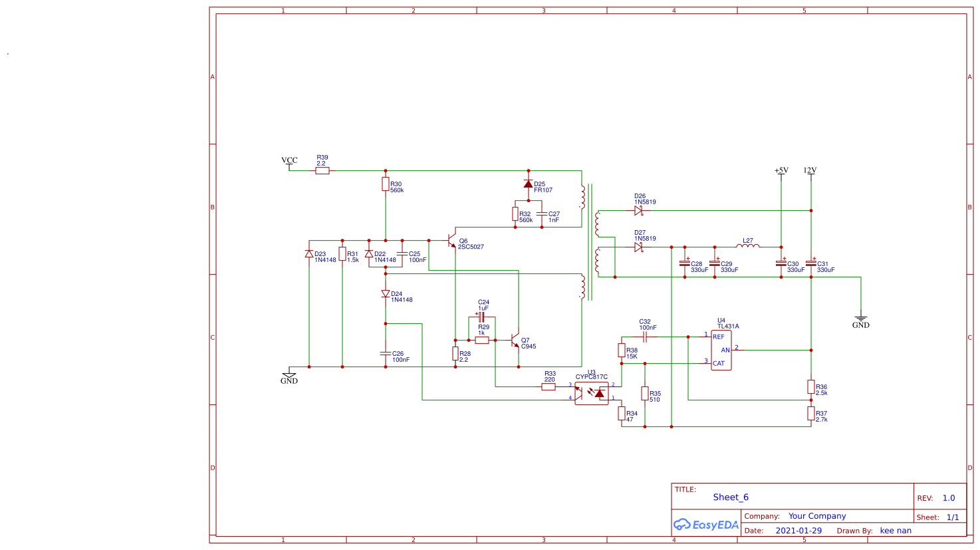Click the Sheet_6 title text
This screenshot has height=550, width=980.
point(730,497)
